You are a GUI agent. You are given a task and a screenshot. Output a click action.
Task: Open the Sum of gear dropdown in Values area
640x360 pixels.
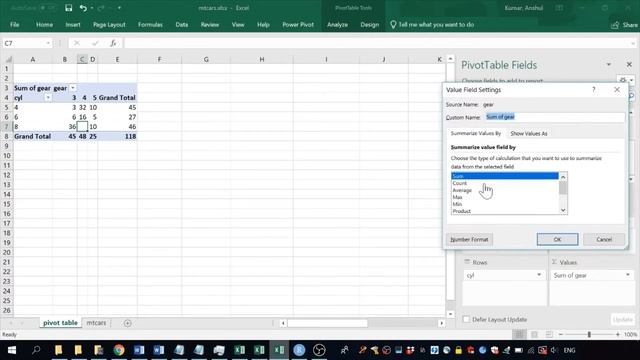(628, 275)
